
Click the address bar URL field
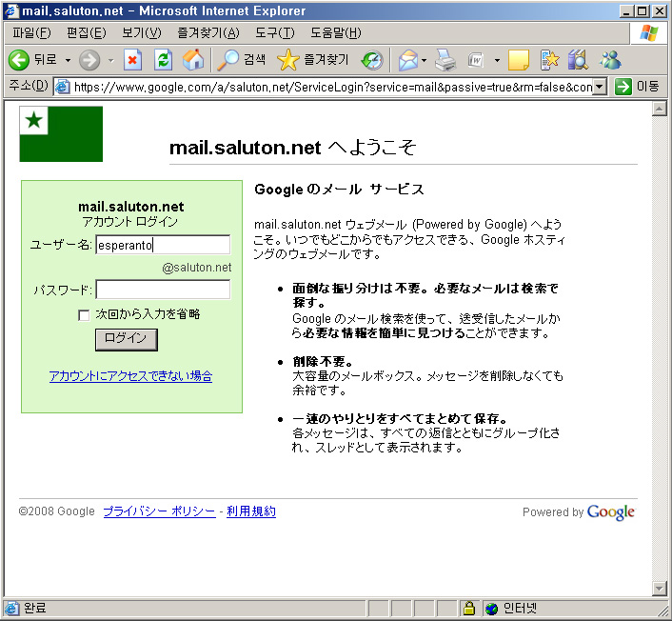tap(332, 87)
